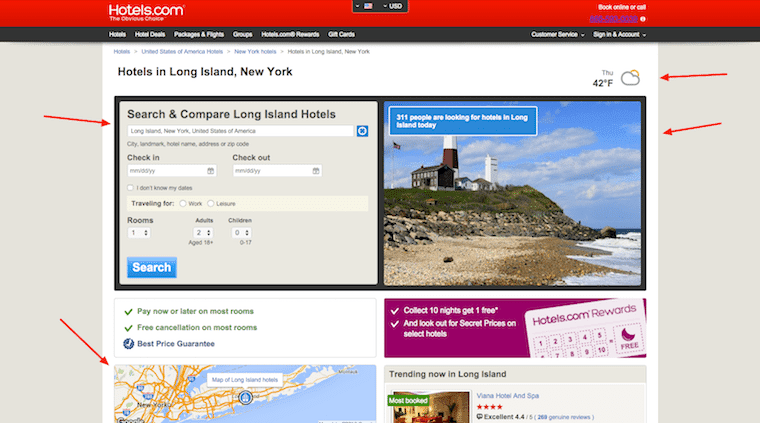760x423 pixels.
Task: Open Viana Hotel And Spa link
Action: coord(507,396)
